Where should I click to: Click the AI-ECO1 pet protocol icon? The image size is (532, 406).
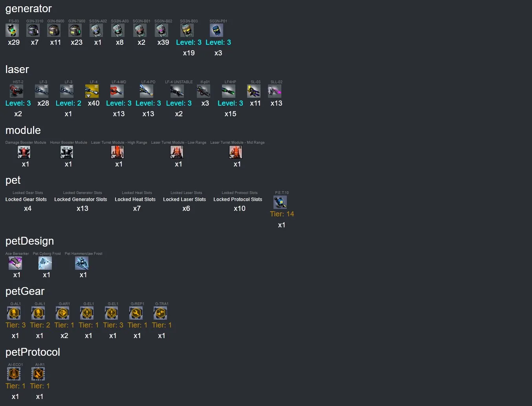coord(14,374)
